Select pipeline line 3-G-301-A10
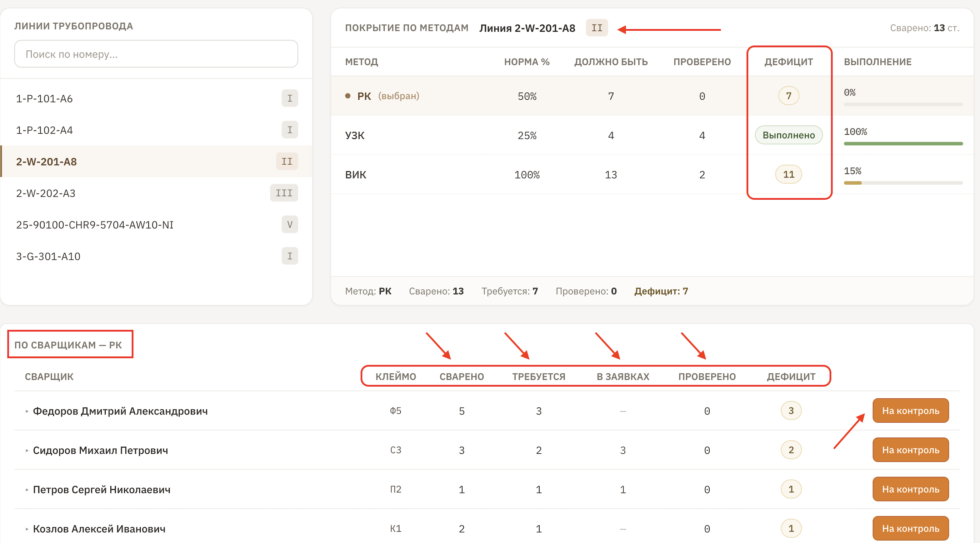Image resolution: width=980 pixels, height=543 pixels. (x=156, y=256)
